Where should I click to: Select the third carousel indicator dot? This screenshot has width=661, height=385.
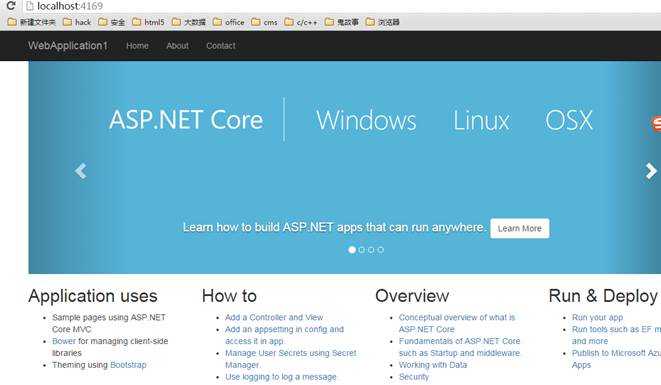(371, 250)
